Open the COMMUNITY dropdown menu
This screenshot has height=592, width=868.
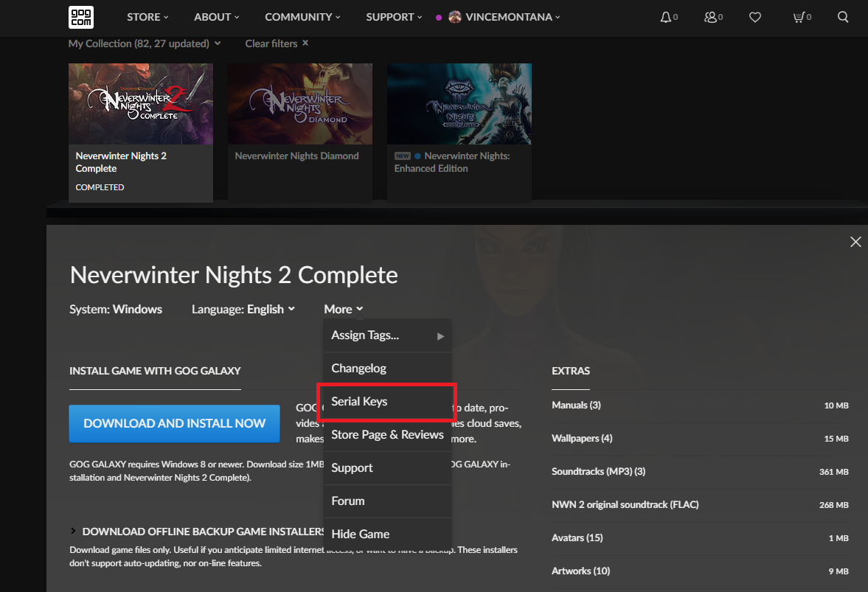[x=302, y=17]
